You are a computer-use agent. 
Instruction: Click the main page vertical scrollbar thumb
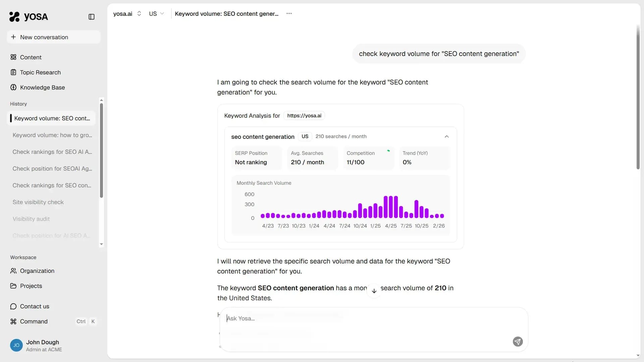click(638, 97)
